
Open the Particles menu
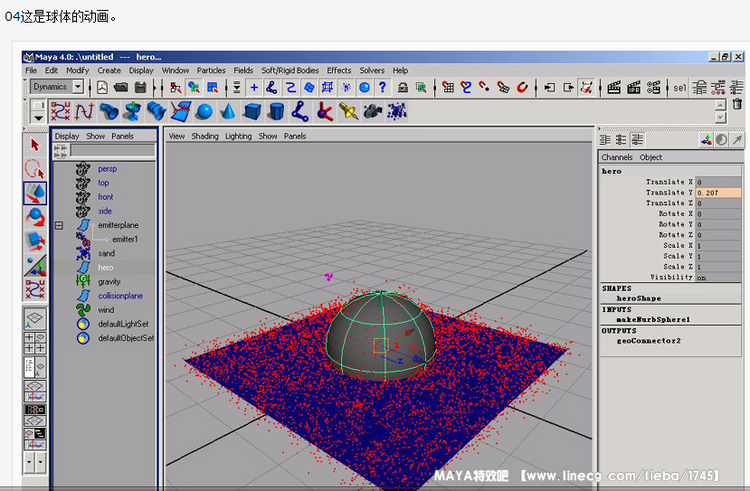point(211,70)
